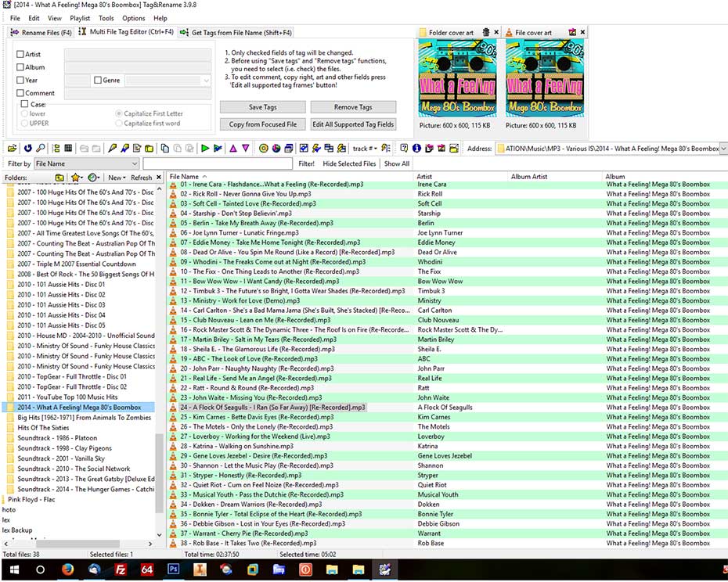Open the Playlist menu
The height and width of the screenshot is (582, 728).
click(x=80, y=18)
